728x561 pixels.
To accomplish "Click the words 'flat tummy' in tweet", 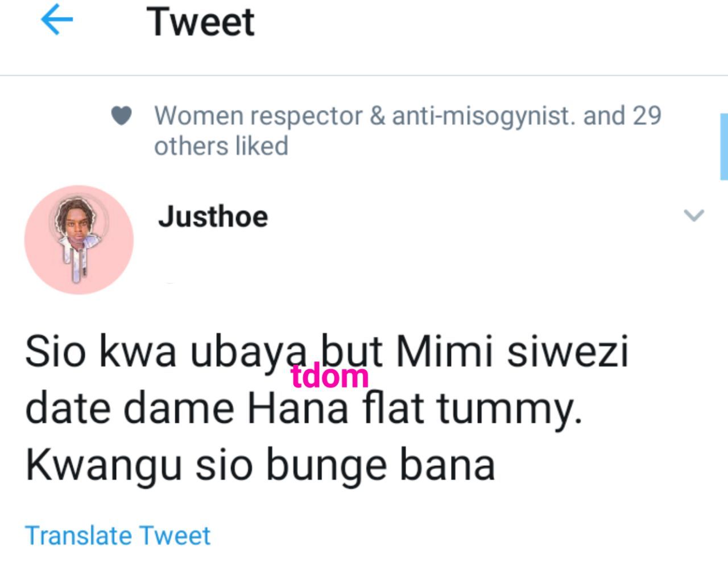I will pyautogui.click(x=473, y=409).
